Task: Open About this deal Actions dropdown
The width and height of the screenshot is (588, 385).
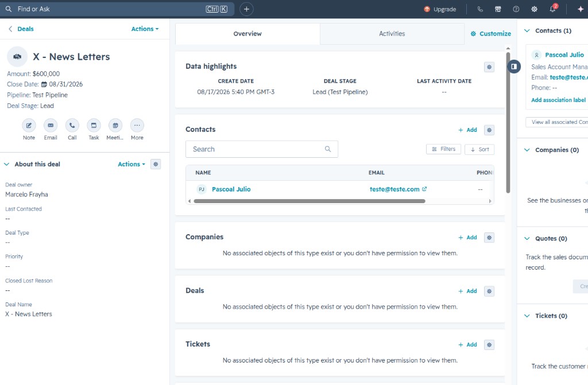Action: pos(131,164)
